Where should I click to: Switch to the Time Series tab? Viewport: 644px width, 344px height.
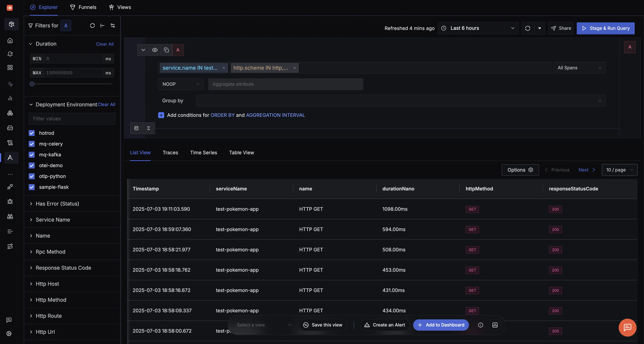(203, 152)
